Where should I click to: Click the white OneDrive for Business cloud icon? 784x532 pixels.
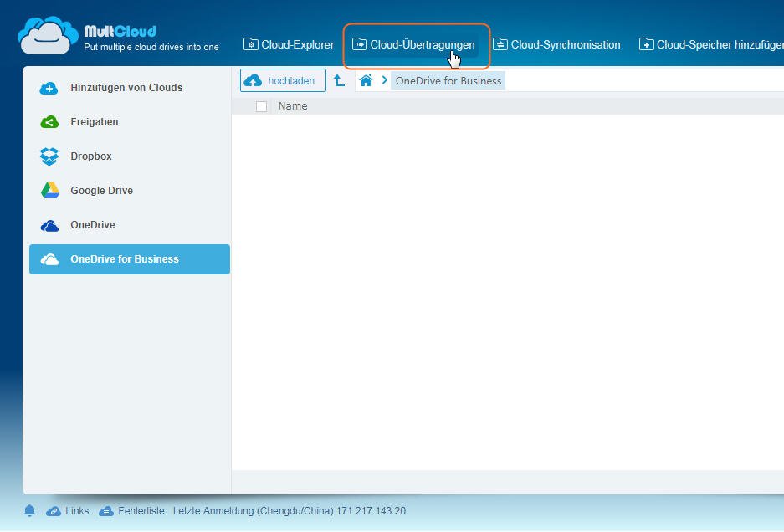coord(49,259)
